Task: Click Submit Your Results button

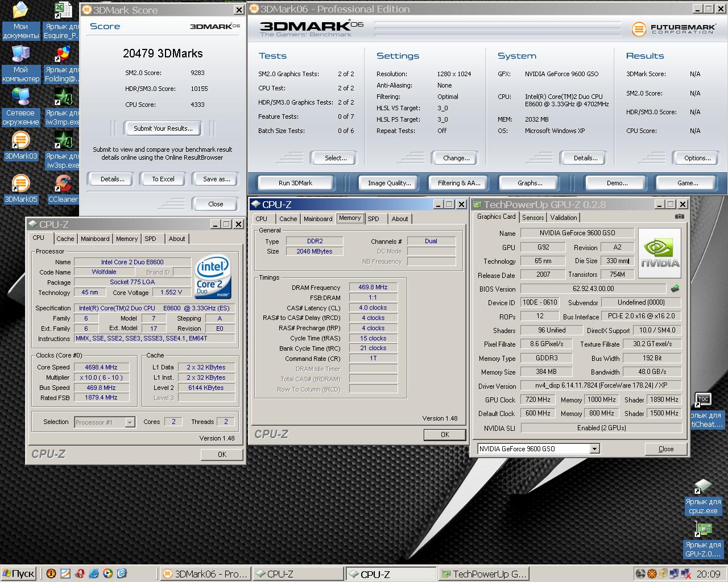Action: (x=163, y=128)
